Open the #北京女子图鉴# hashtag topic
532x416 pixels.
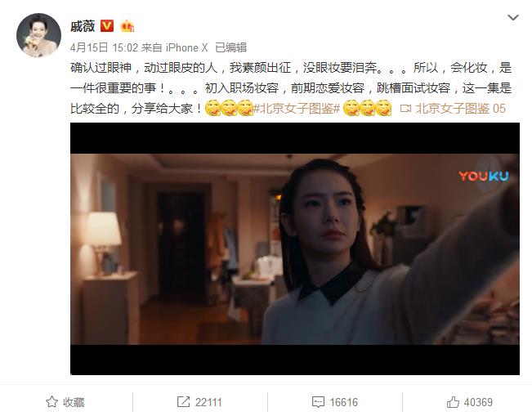pos(297,109)
